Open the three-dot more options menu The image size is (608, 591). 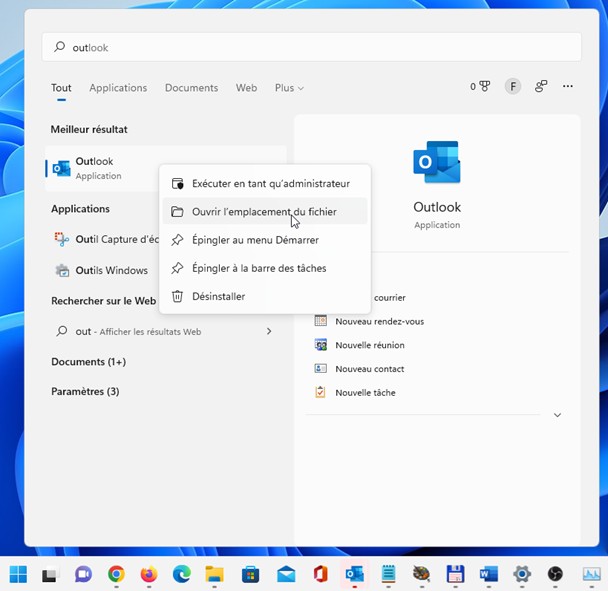[568, 87]
